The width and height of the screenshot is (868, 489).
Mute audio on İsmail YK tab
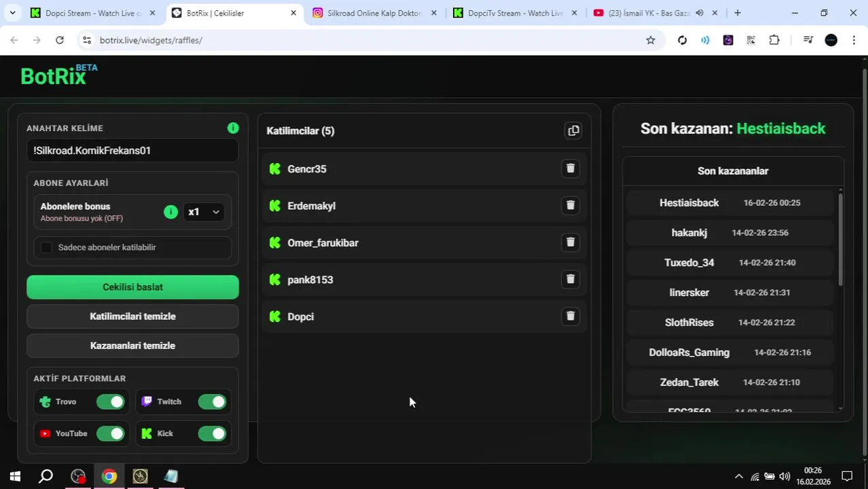point(699,13)
